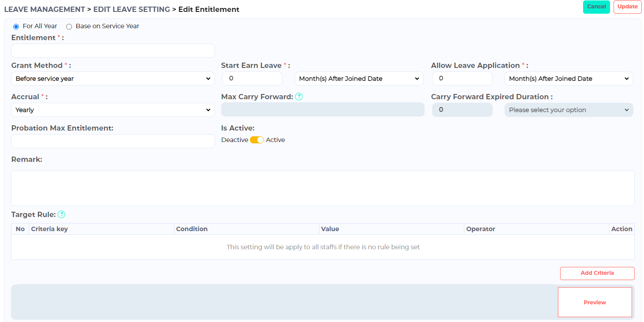
Task: Open Start Earn Leave period dropdown
Action: [359, 79]
